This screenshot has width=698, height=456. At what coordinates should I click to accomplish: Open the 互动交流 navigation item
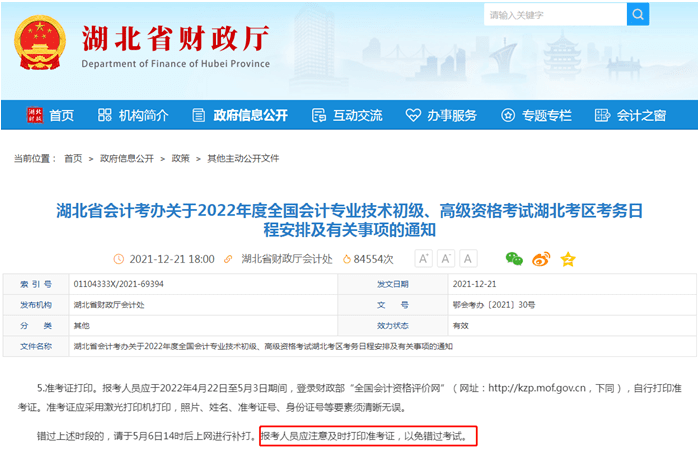click(x=357, y=115)
